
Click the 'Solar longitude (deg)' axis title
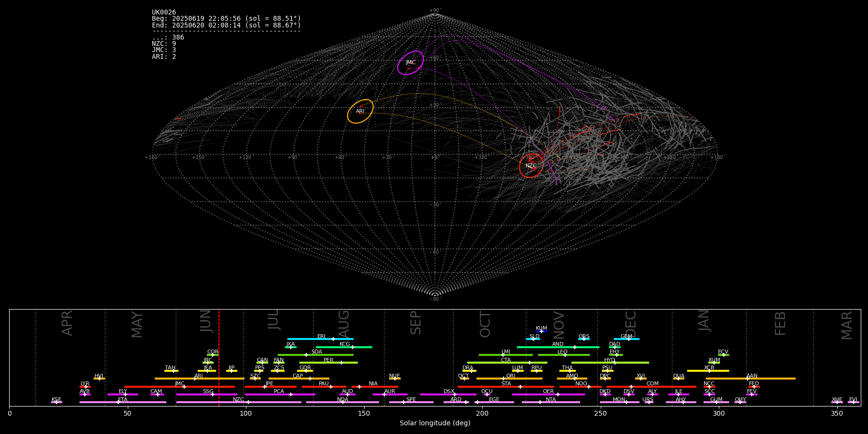(x=435, y=423)
